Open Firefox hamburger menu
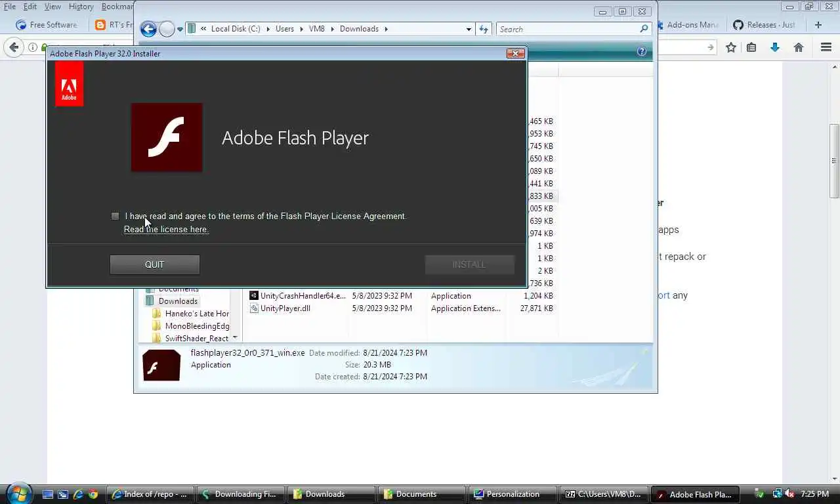840x504 pixels. (x=826, y=47)
